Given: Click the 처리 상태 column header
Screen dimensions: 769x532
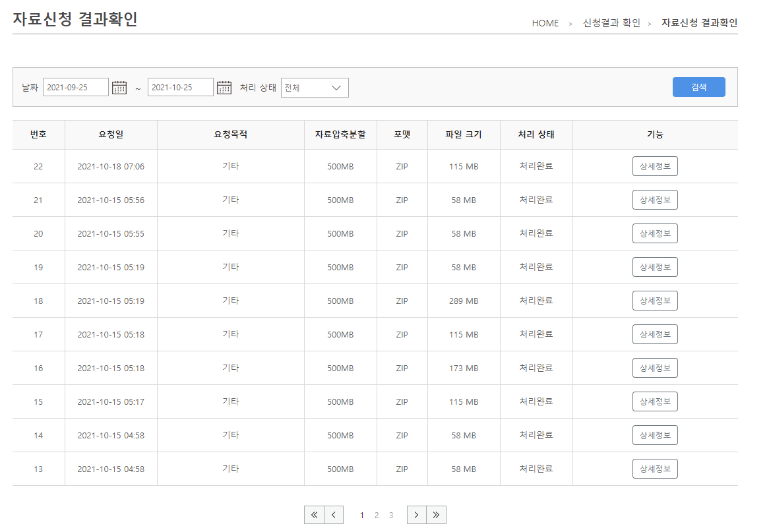Looking at the screenshot, I should pos(536,134).
